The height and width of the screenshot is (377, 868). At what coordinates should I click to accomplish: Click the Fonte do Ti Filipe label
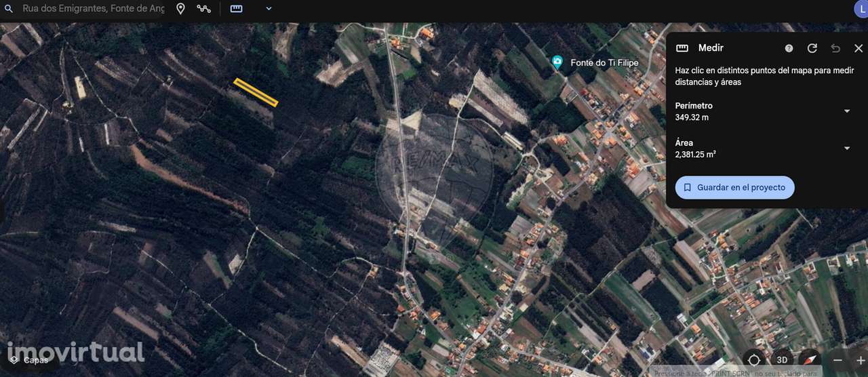[x=604, y=62]
